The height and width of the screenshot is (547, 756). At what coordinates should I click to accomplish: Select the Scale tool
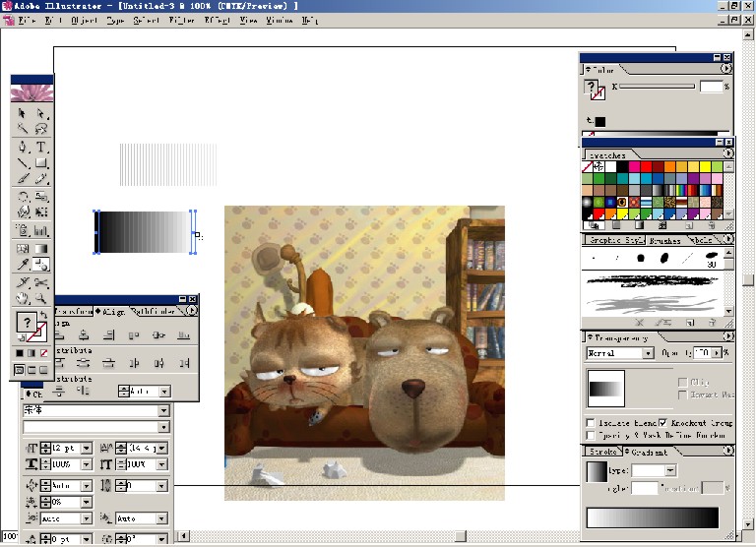click(41, 196)
